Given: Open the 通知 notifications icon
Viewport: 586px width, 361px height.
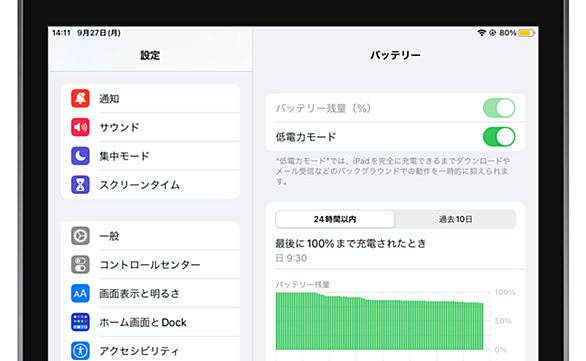Looking at the screenshot, I should click(x=80, y=98).
